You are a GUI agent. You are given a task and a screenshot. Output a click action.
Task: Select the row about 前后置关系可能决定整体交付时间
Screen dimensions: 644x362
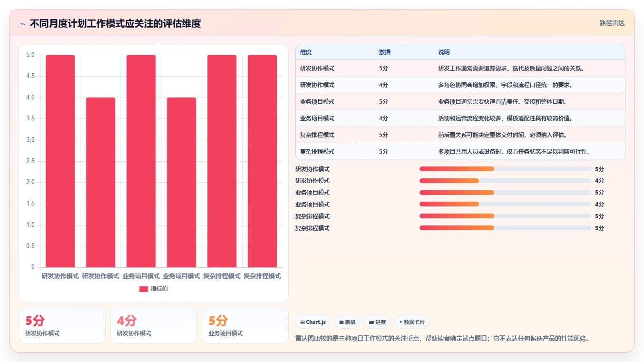pos(460,135)
